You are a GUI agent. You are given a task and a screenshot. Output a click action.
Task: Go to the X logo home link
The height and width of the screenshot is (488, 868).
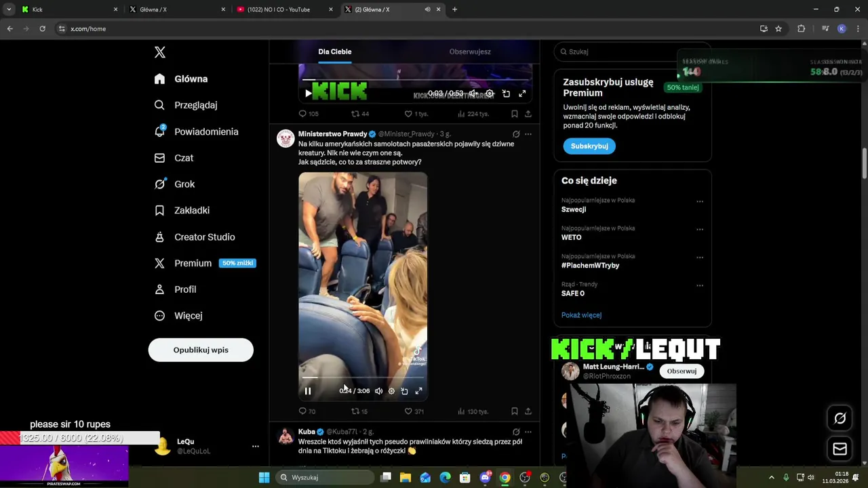click(160, 52)
